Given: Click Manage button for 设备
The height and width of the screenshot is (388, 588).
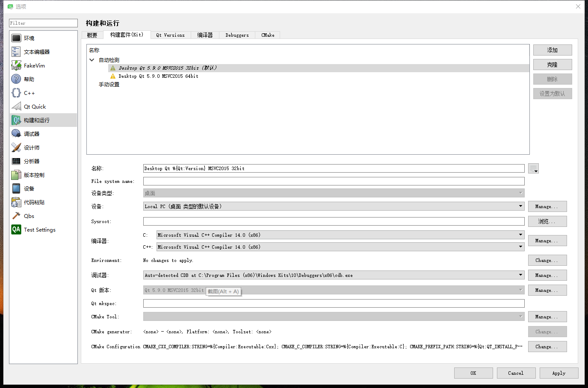Looking at the screenshot, I should click(547, 206).
